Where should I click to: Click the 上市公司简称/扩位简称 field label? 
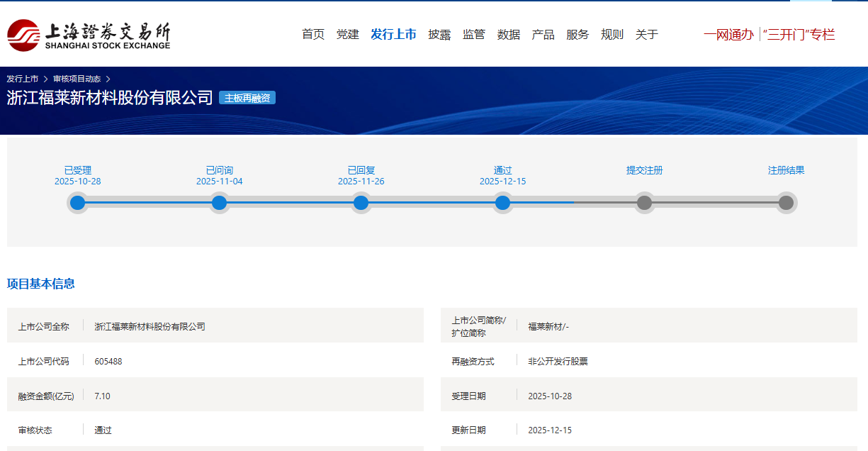(x=479, y=326)
